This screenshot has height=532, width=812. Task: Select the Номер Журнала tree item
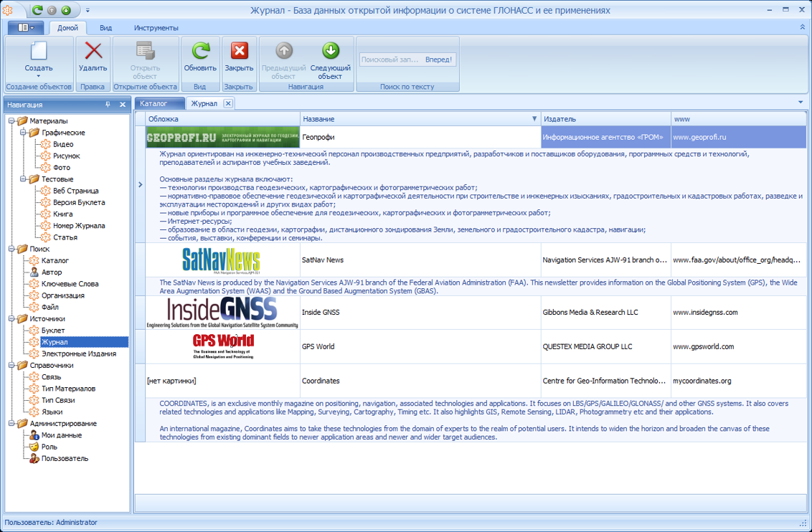pyautogui.click(x=79, y=226)
